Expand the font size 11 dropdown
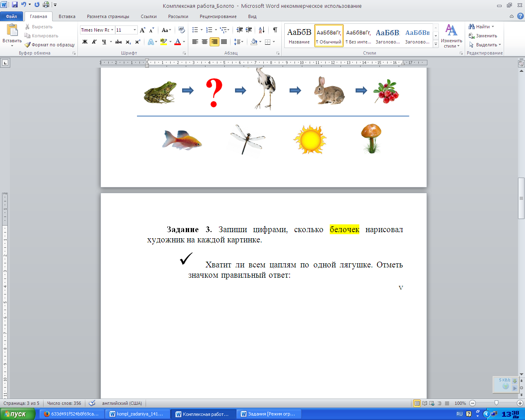Screen dimensions: 525x420 135,30
